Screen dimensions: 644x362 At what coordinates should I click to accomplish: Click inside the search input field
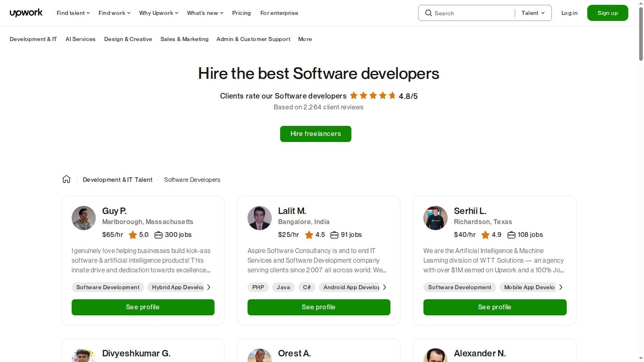coord(467,13)
